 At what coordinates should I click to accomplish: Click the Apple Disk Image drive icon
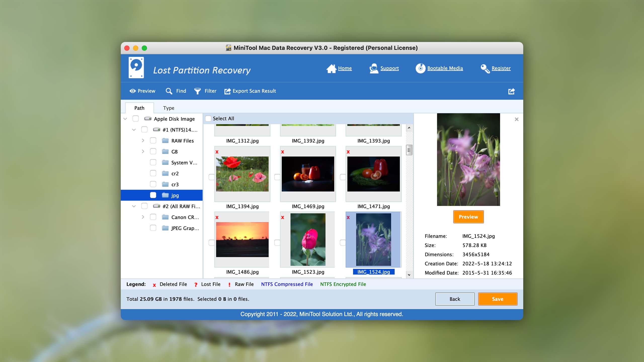(x=148, y=119)
